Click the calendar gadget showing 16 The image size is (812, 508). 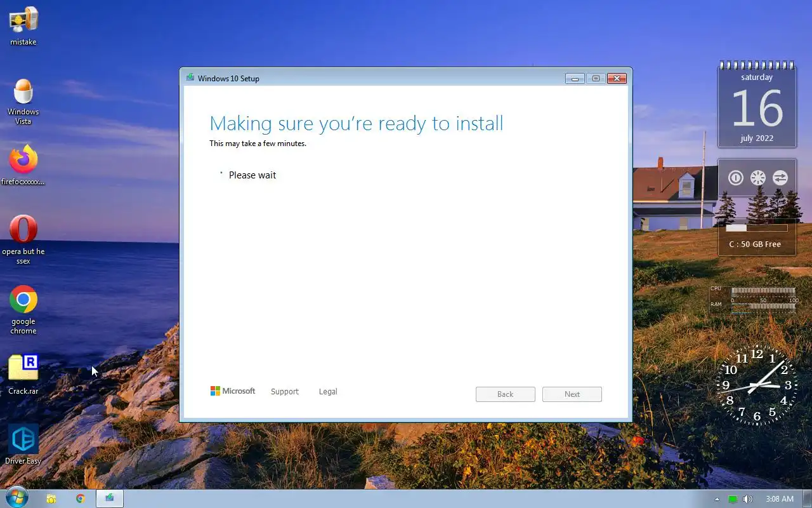point(757,105)
